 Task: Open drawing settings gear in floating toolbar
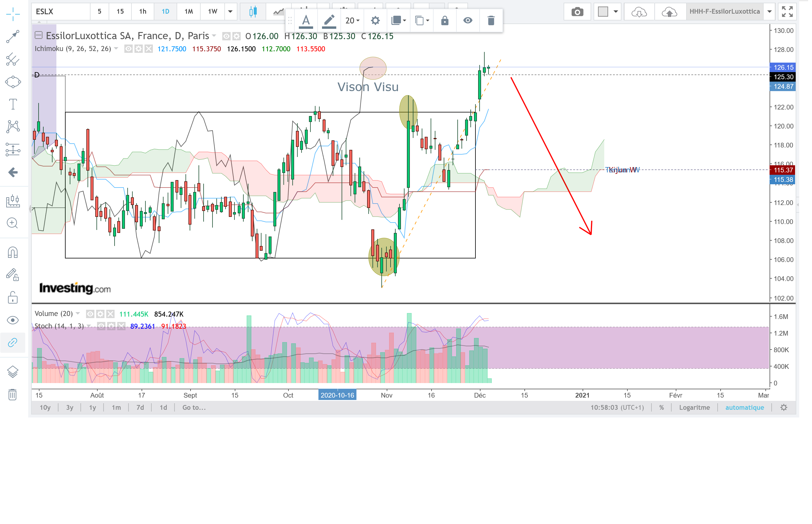375,21
